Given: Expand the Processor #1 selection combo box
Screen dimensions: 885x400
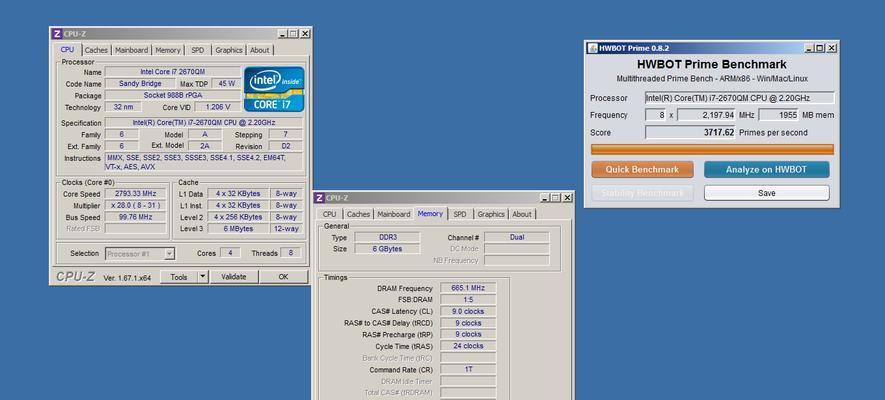Looking at the screenshot, I should point(169,254).
